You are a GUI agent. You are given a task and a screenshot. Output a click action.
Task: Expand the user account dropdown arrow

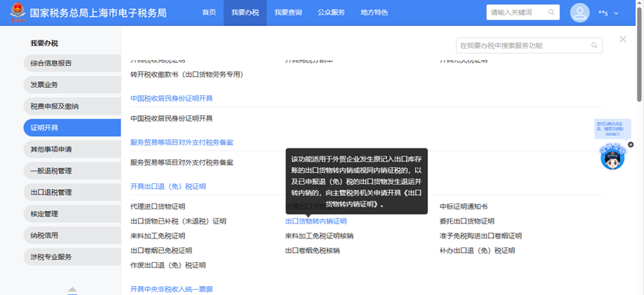[x=616, y=13]
